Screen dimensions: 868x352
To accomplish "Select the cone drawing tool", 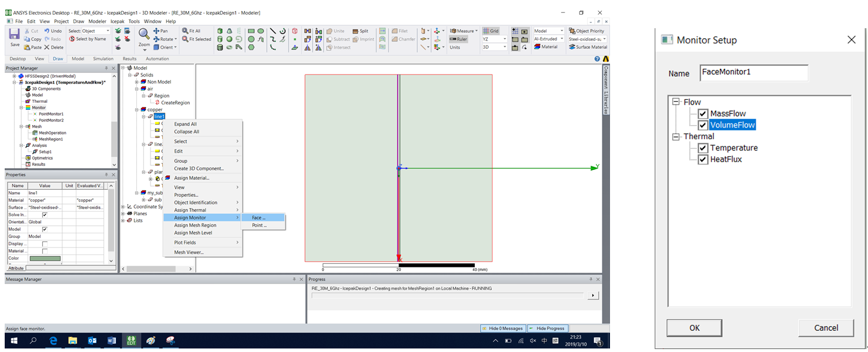I will [x=229, y=31].
